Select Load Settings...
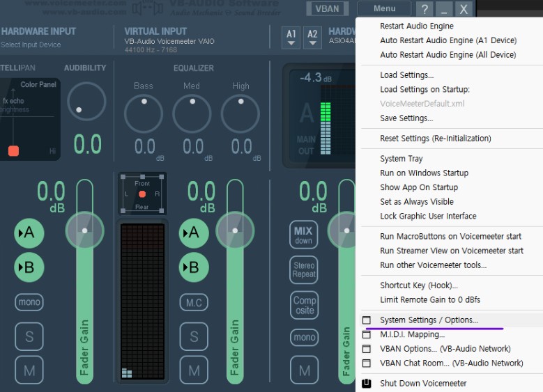 [406, 75]
